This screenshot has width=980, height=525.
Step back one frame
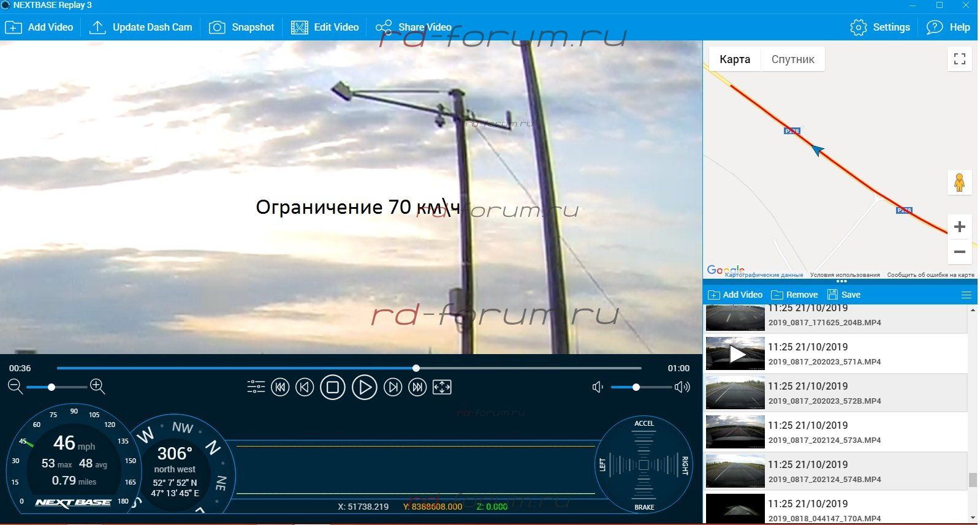(305, 387)
